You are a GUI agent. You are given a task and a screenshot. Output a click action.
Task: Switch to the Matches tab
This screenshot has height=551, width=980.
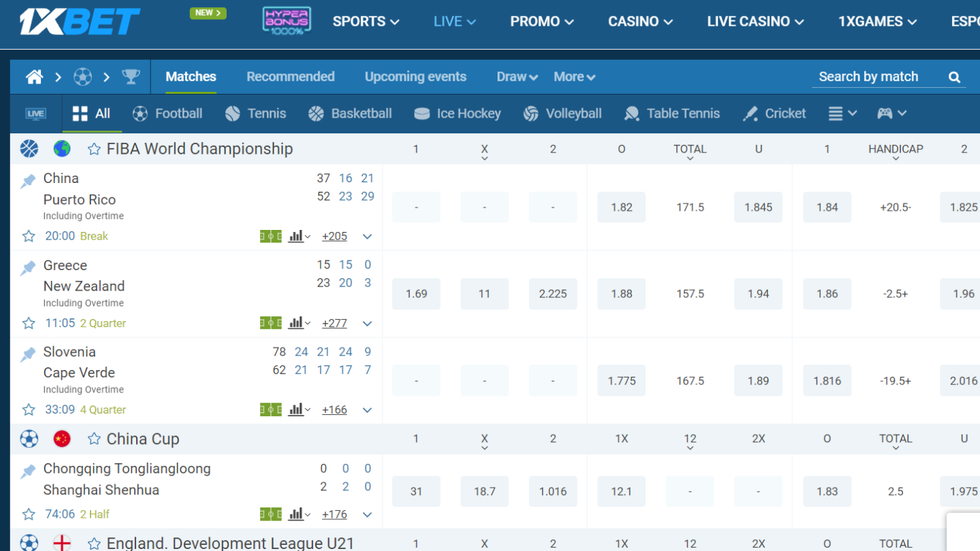(191, 77)
